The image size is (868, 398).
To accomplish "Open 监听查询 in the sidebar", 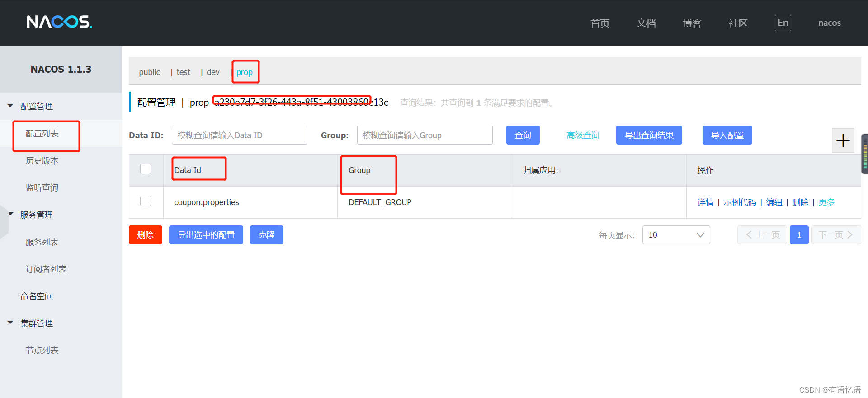I will click(42, 188).
